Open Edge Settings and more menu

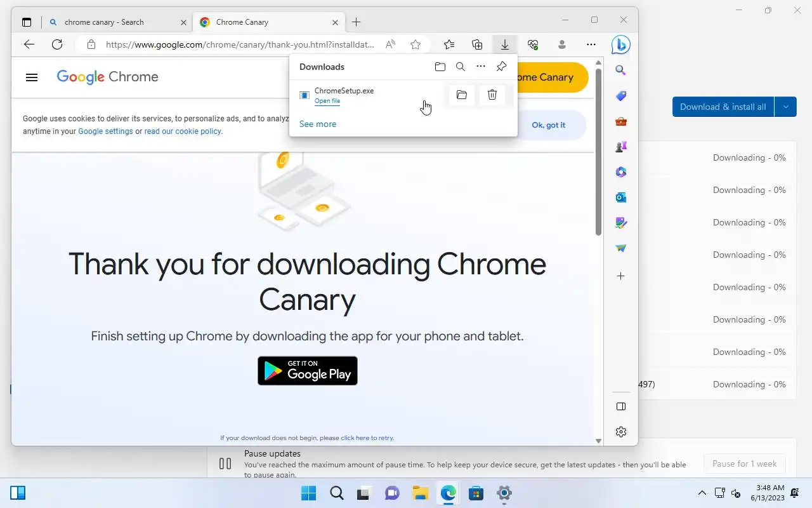tap(591, 44)
